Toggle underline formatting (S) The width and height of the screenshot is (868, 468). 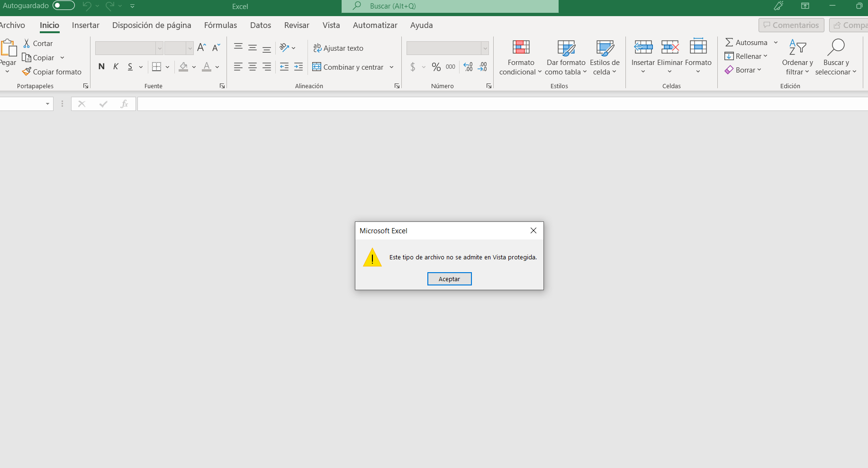pyautogui.click(x=130, y=67)
